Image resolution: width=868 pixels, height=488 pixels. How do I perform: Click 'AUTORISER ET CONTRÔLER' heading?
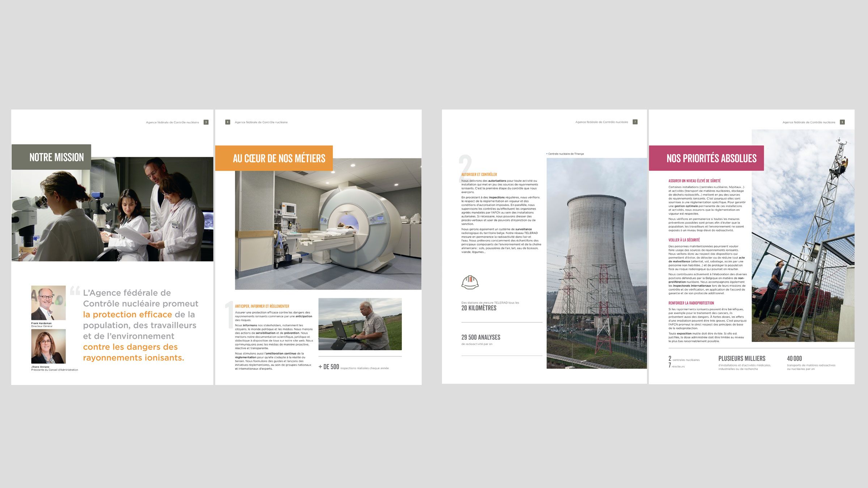click(479, 174)
